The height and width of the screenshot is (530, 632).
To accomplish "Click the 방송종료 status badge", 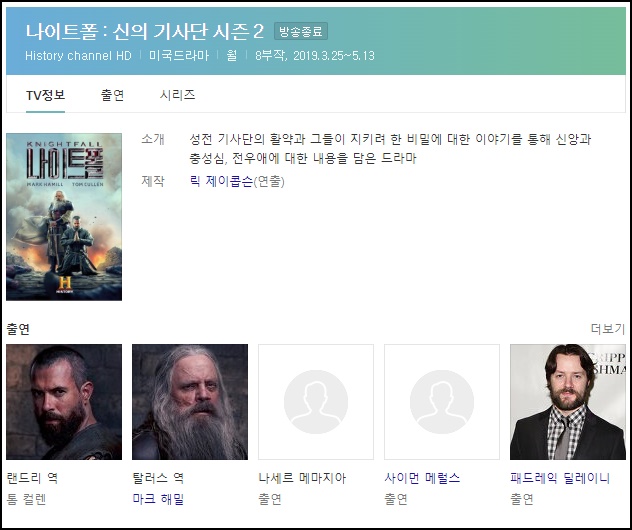I will click(300, 32).
